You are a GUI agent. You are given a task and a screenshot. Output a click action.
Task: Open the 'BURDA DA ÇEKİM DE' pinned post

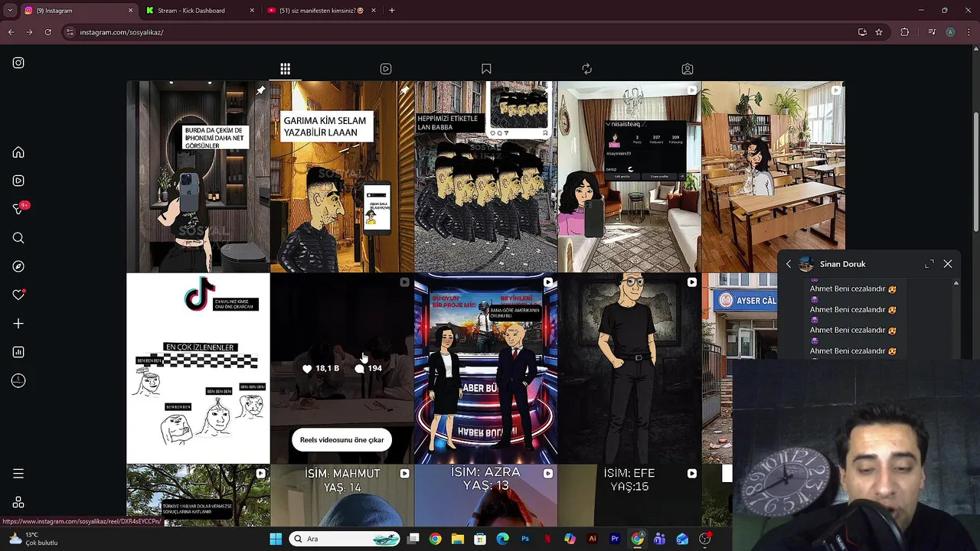pyautogui.click(x=198, y=177)
